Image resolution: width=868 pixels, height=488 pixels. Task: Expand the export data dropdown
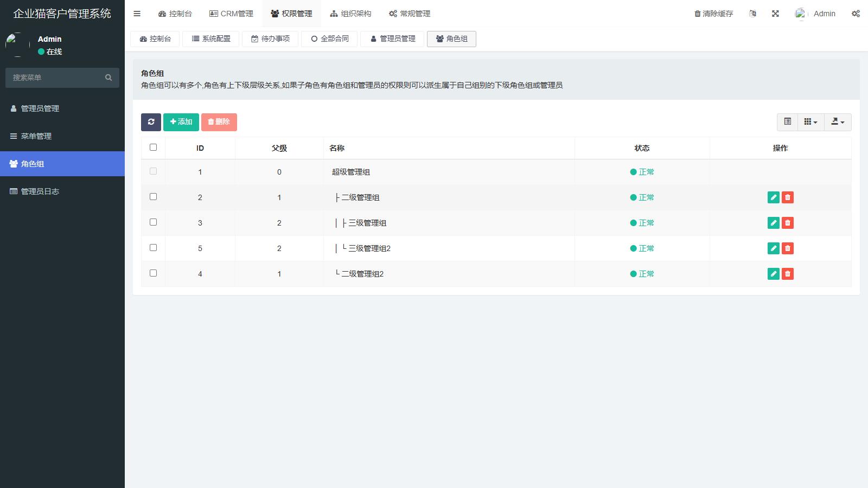pyautogui.click(x=838, y=122)
